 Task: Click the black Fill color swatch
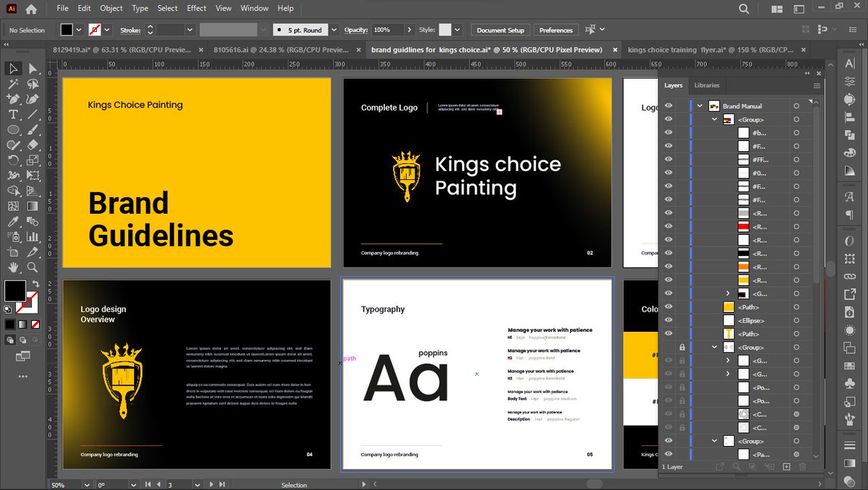point(14,291)
